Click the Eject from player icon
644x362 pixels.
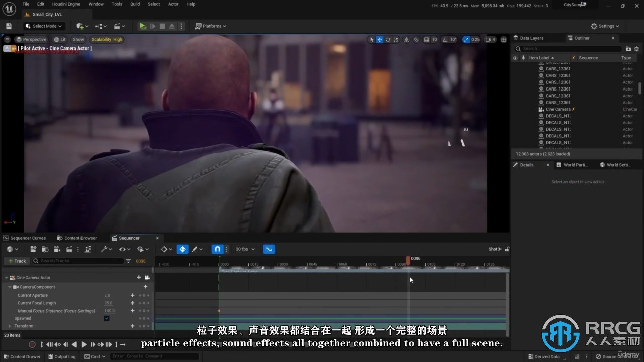[172, 26]
